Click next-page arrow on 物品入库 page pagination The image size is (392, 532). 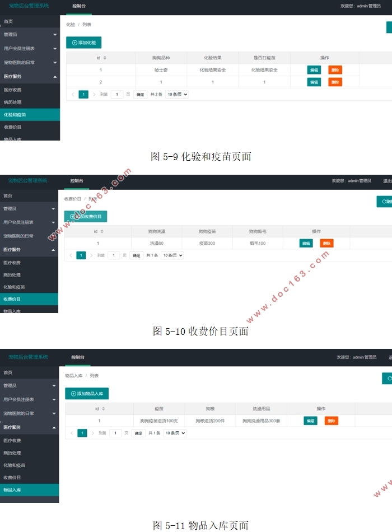pyautogui.click(x=92, y=433)
